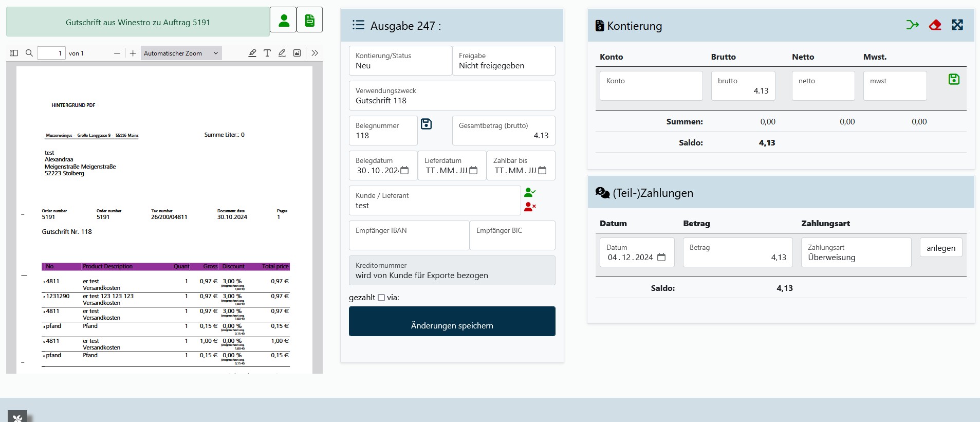
Task: Click the red remove customer icon
Action: point(530,207)
